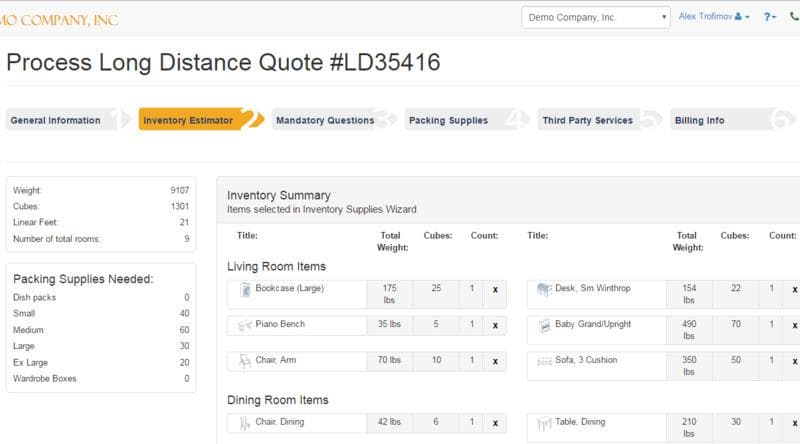Click the Weight value 9107
This screenshot has height=444, width=800.
point(180,190)
